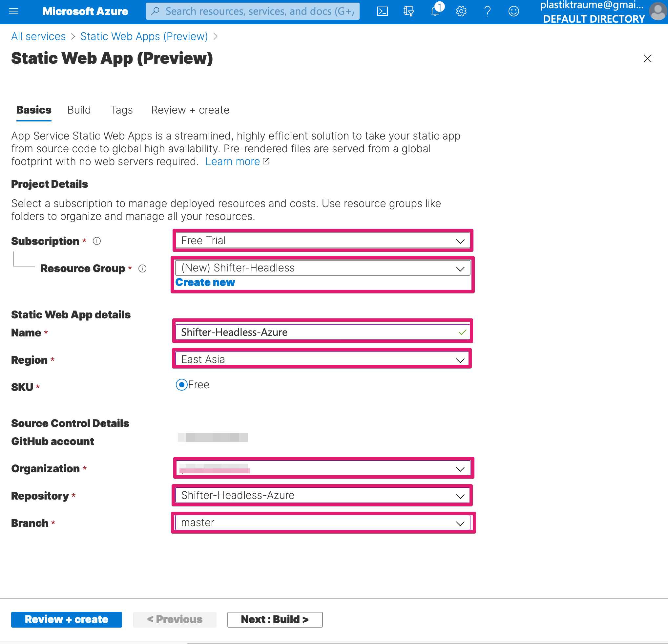Click the Review + create blue button
This screenshot has width=668, height=644.
coord(67,619)
